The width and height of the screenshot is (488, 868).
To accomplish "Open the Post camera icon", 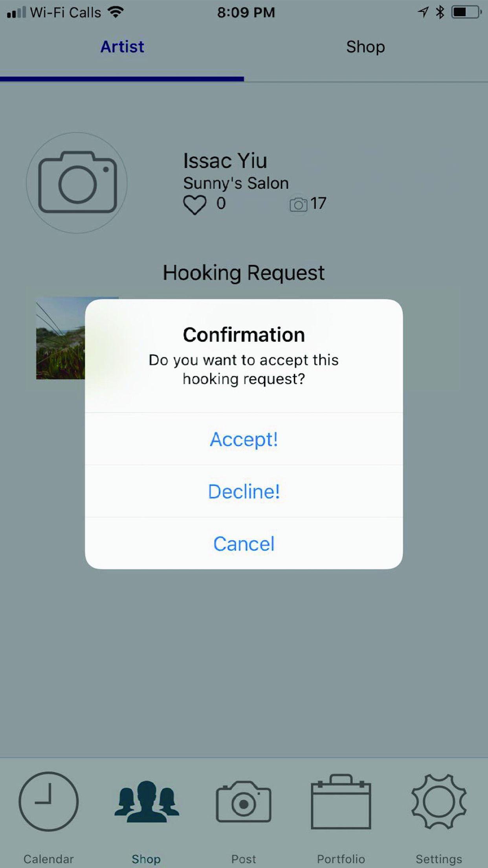I will click(244, 801).
